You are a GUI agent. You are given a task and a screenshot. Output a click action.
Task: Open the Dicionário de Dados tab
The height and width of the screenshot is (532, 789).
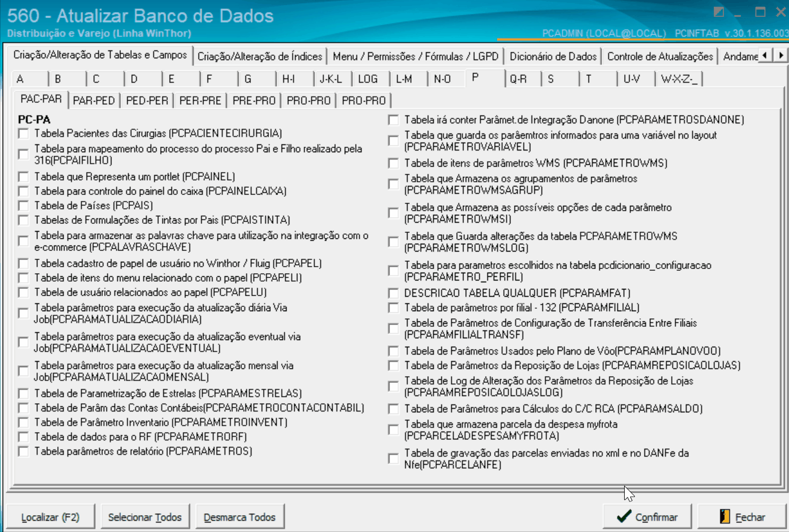click(x=553, y=57)
